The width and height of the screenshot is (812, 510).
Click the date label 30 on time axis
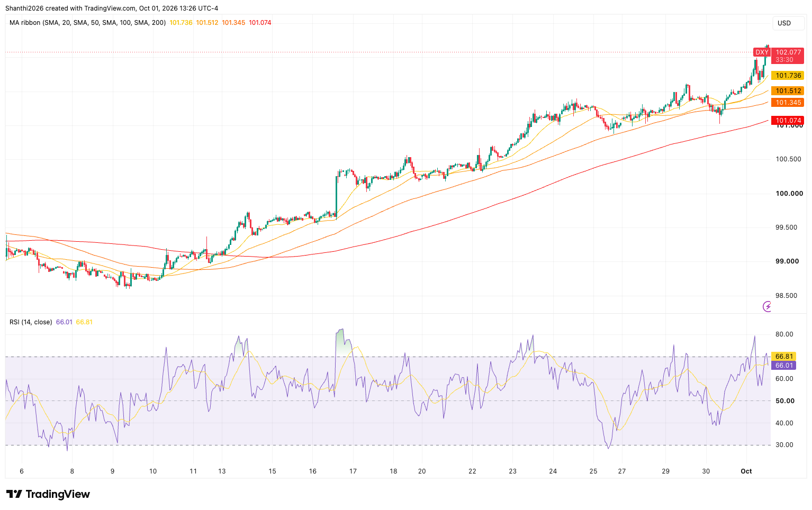(706, 471)
